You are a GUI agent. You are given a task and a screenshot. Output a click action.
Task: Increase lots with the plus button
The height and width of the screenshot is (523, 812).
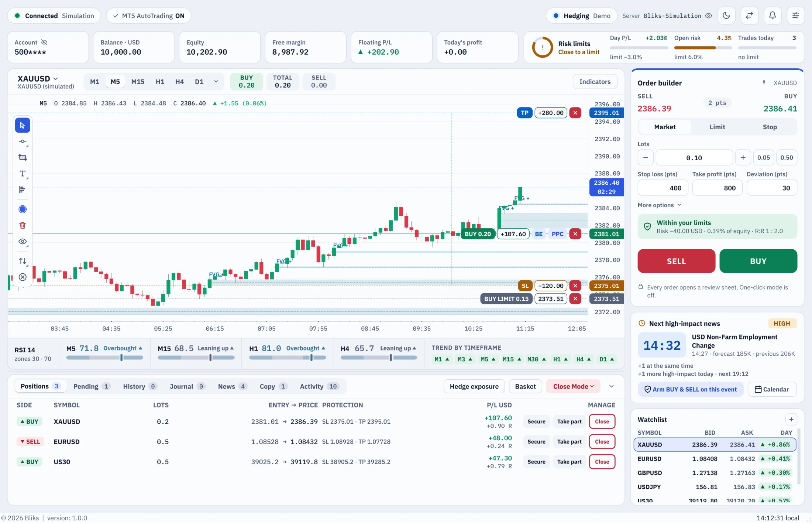743,158
